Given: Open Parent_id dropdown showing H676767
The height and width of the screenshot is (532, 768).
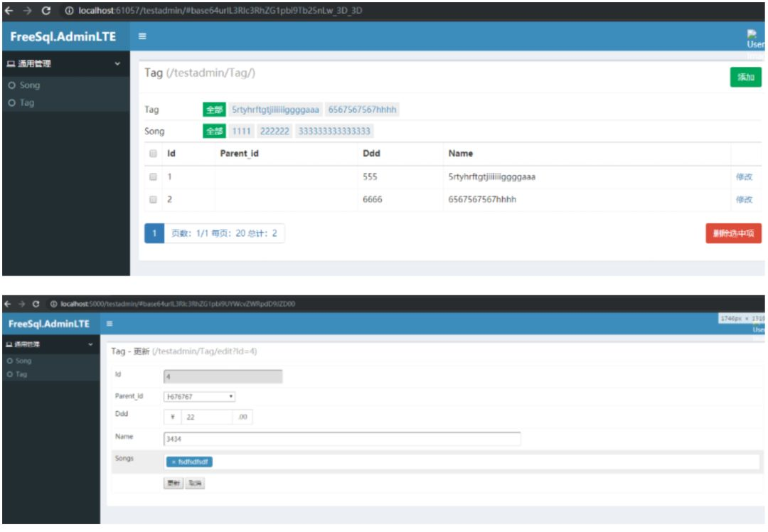Looking at the screenshot, I should pos(199,396).
